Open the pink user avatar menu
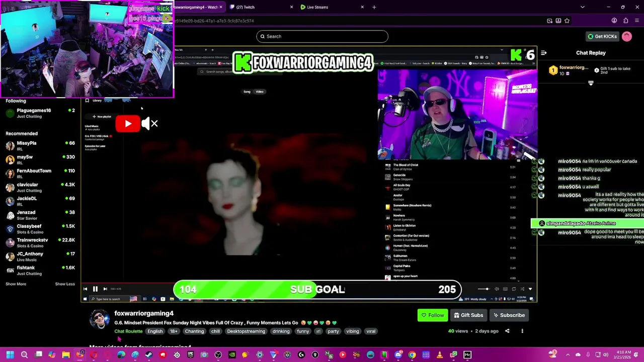Image resolution: width=644 pixels, height=362 pixels. coord(627,36)
